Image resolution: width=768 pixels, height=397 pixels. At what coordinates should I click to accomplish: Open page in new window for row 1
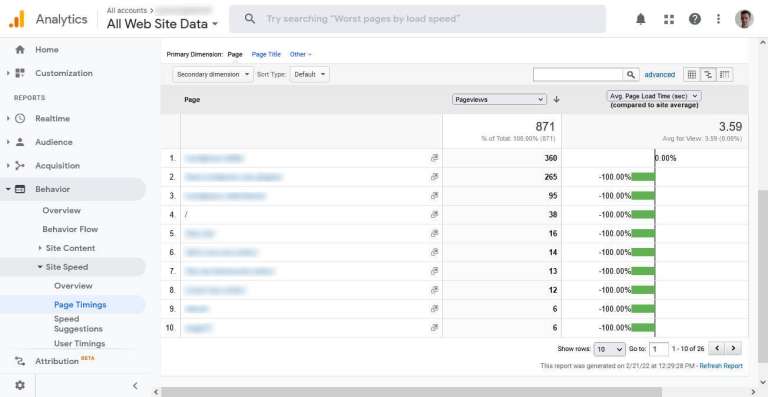[434, 158]
